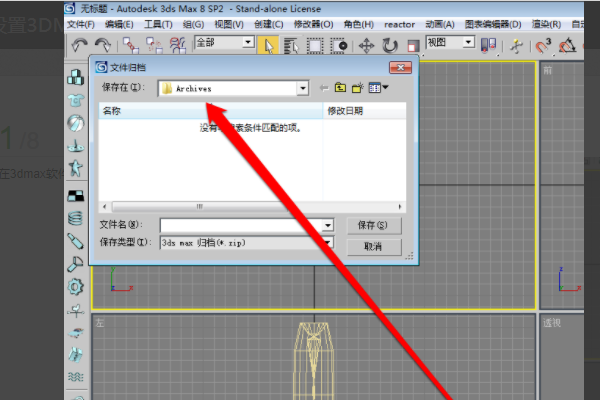Toggle Window/Crossing selection mode

339,46
